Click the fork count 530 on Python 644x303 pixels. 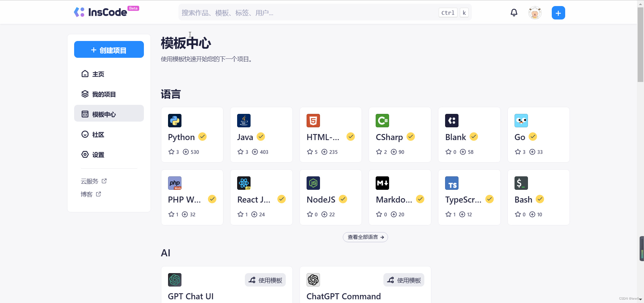click(195, 152)
